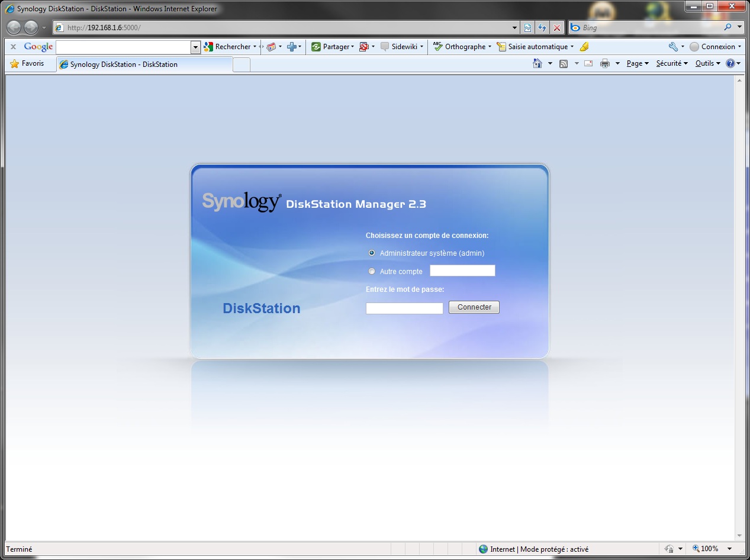The image size is (750, 560).
Task: Click the vertical scrollbar down arrow
Action: click(739, 535)
